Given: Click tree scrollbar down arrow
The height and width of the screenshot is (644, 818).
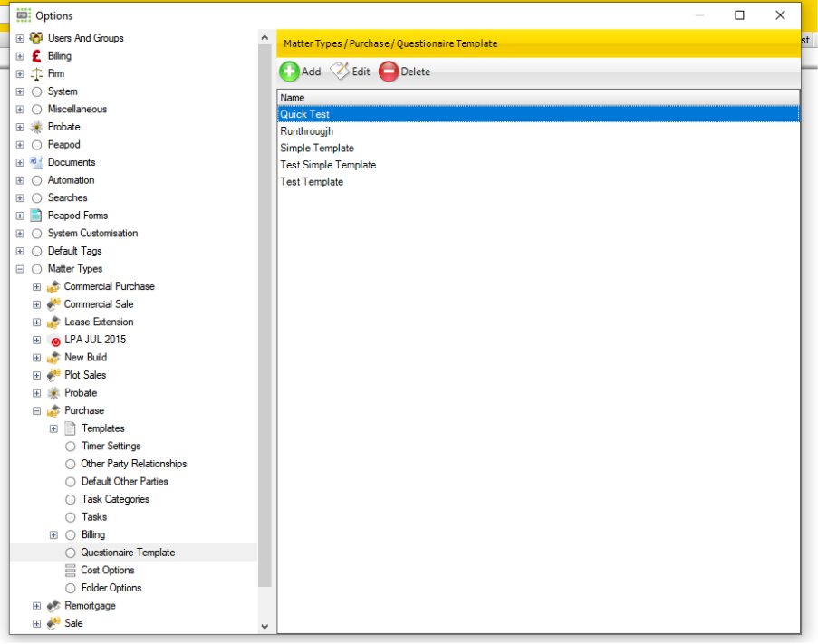Looking at the screenshot, I should [265, 627].
